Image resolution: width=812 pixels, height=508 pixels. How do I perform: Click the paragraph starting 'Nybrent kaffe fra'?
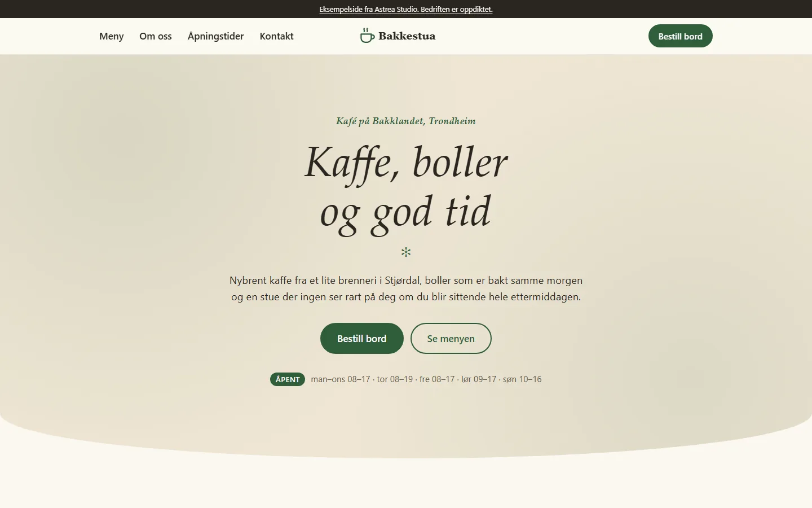pyautogui.click(x=406, y=288)
